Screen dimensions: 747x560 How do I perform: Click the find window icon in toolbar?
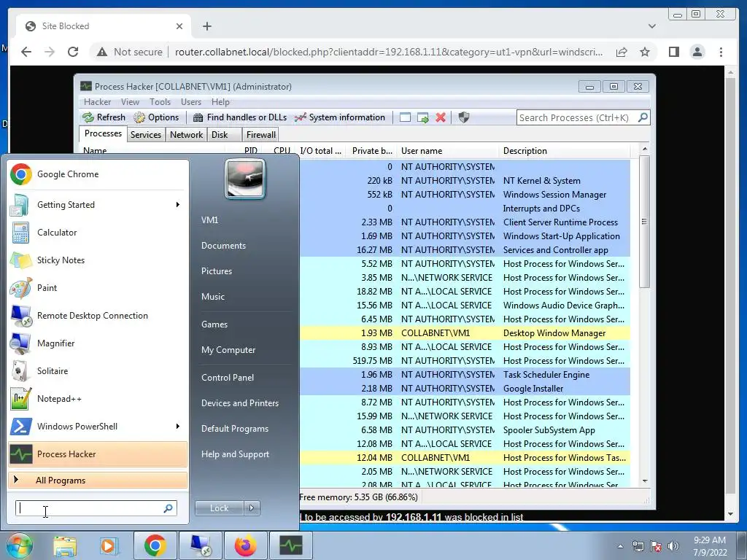click(405, 117)
